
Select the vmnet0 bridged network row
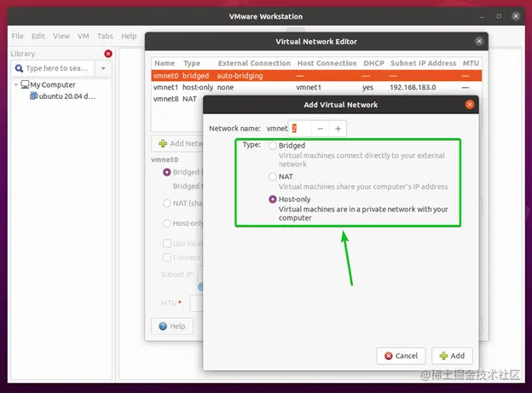pos(316,76)
